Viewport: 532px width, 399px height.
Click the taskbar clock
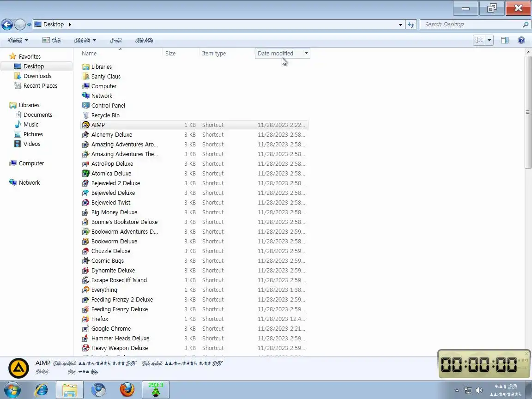point(506,390)
